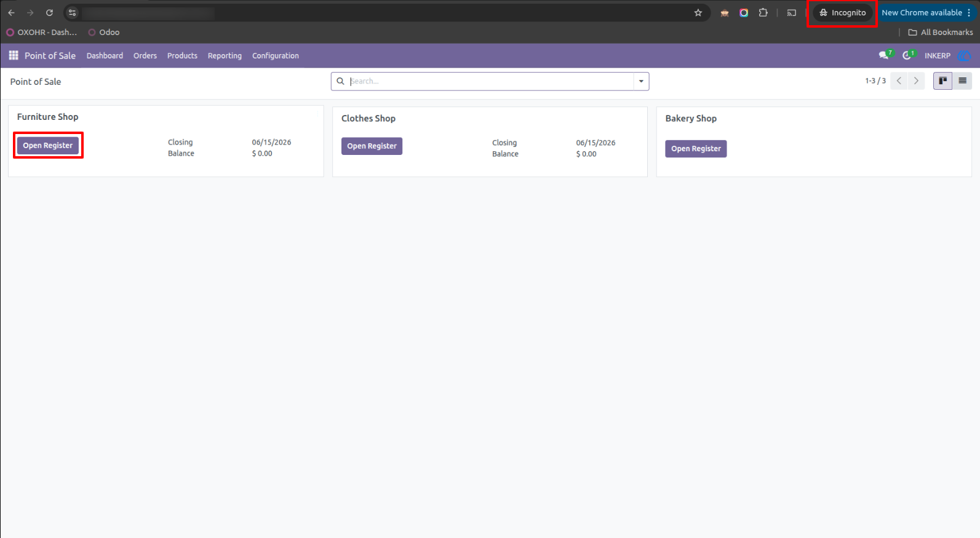The height and width of the screenshot is (538, 980).
Task: Click Furniture Shop balance $ 0.00
Action: click(x=262, y=154)
